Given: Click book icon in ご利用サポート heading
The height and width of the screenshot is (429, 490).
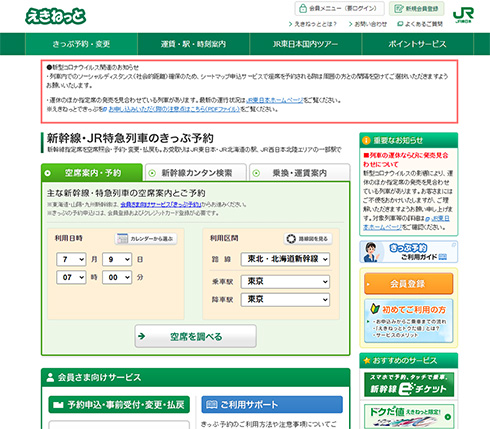Looking at the screenshot, I should tap(212, 405).
